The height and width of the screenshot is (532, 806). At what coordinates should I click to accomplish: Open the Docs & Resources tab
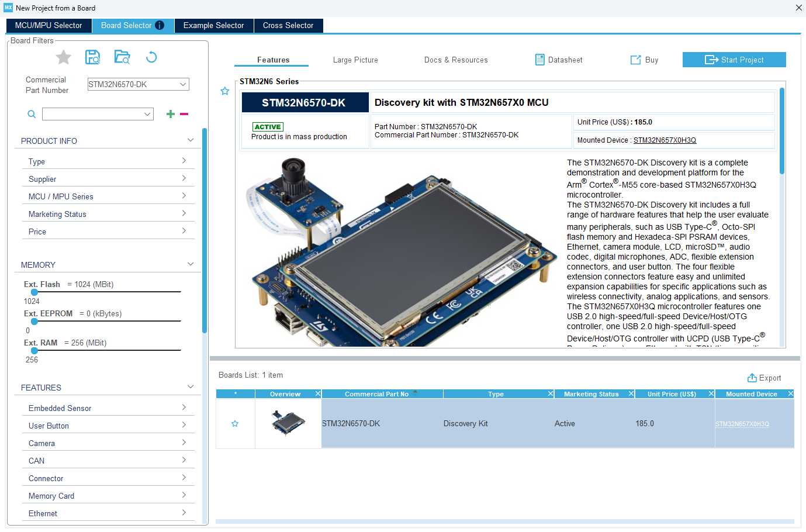(x=456, y=60)
